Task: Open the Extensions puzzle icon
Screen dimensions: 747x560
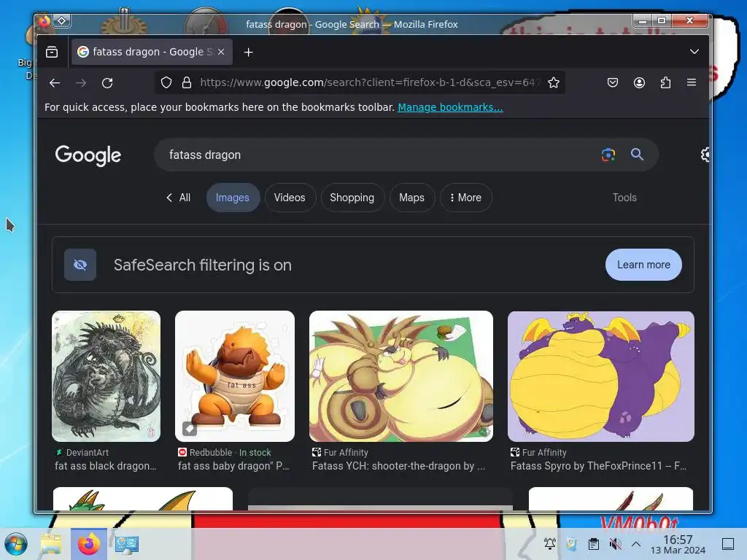Action: click(x=665, y=83)
